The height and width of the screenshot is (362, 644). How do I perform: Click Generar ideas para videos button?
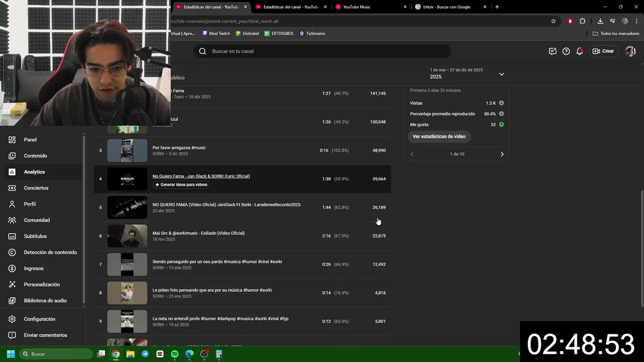coord(181,185)
